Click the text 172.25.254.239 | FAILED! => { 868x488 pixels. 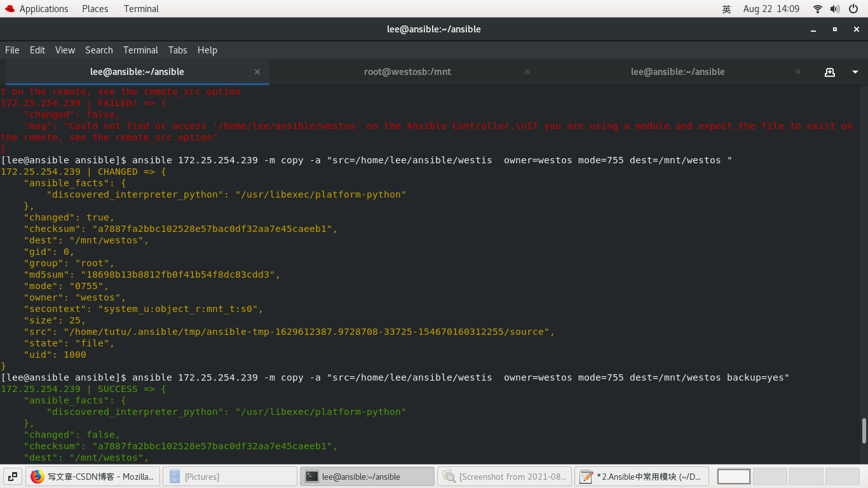click(83, 103)
